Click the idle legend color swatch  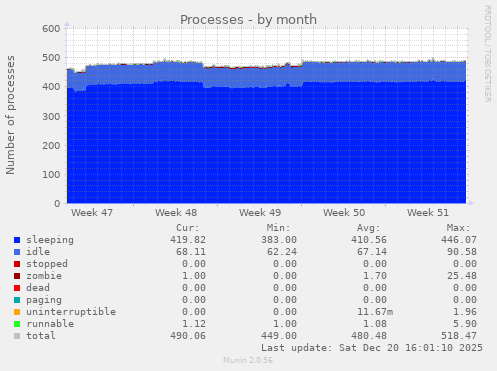point(17,252)
